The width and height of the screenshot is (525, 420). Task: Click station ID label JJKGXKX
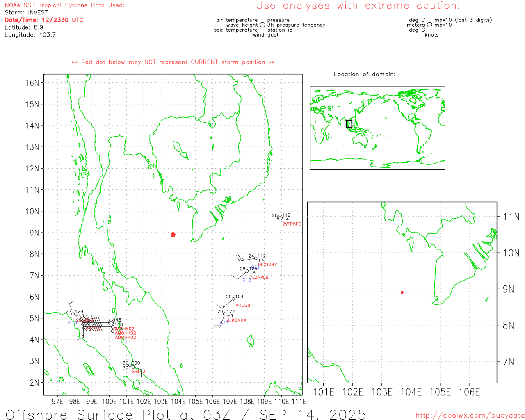pos(237,320)
